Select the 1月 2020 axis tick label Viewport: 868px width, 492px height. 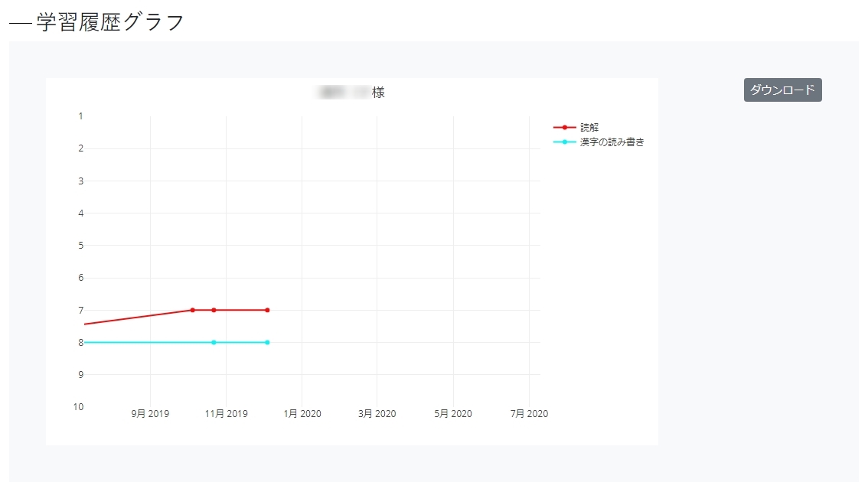coord(302,414)
